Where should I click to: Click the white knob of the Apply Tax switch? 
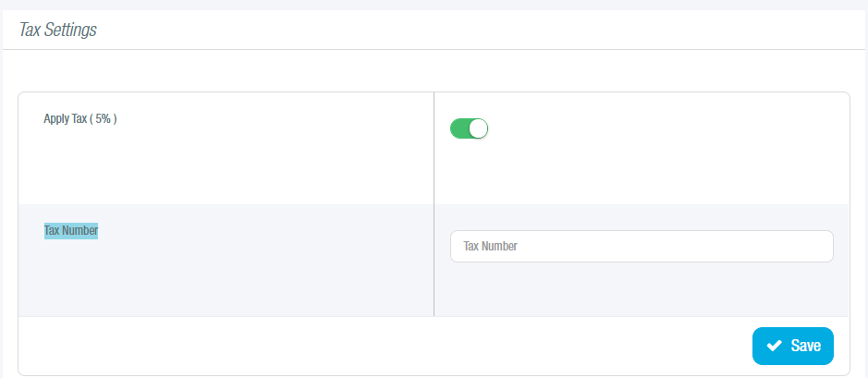478,129
